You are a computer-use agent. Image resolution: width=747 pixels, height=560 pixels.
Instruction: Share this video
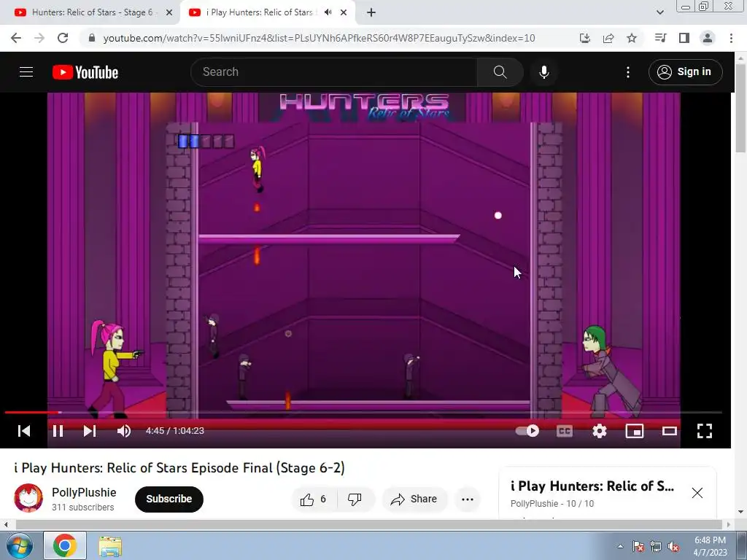(x=414, y=499)
